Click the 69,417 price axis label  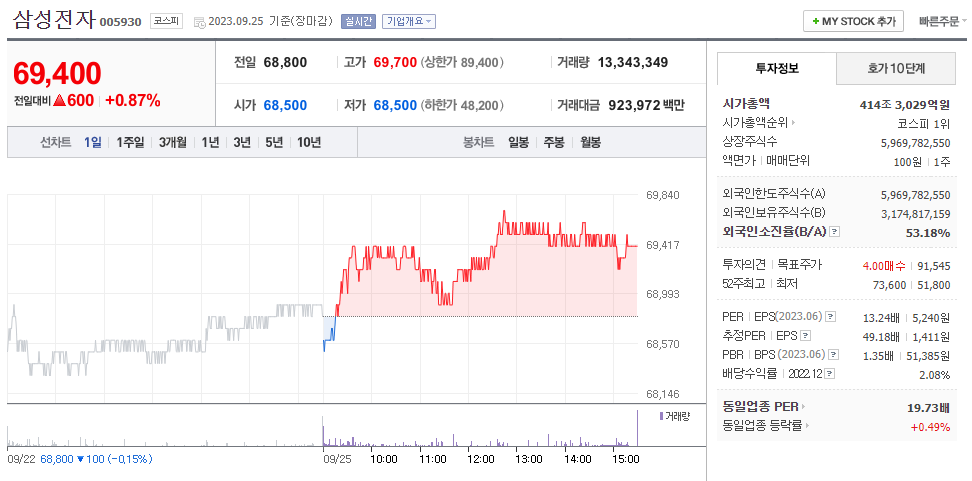(663, 245)
